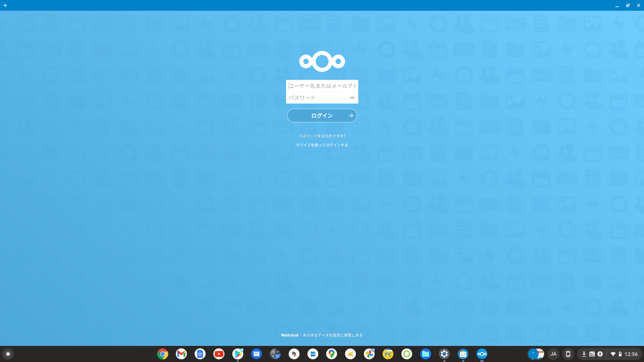The image size is (644, 362).
Task: Click the Wi-Fi status icon
Action: [613, 354]
